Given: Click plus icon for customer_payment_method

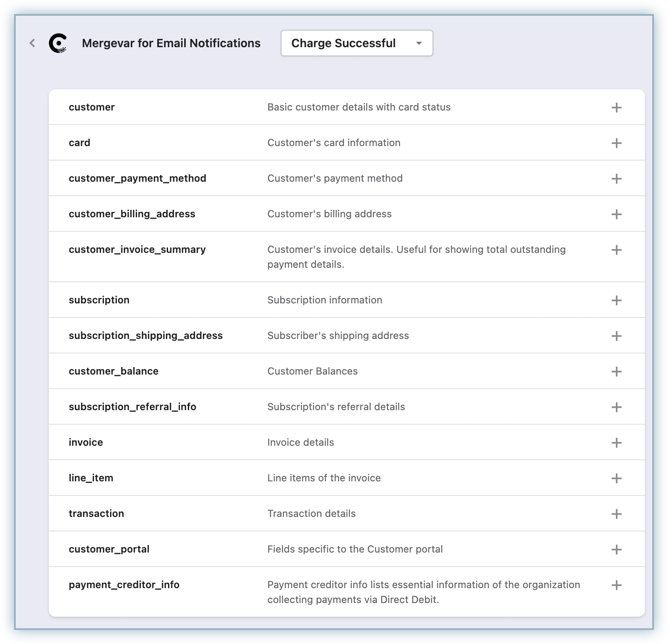Looking at the screenshot, I should 616,179.
